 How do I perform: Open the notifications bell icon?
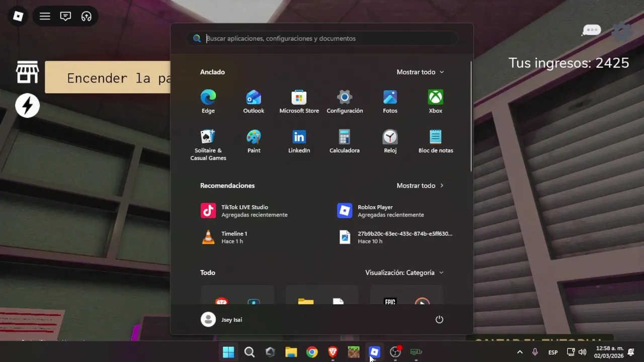(631, 352)
